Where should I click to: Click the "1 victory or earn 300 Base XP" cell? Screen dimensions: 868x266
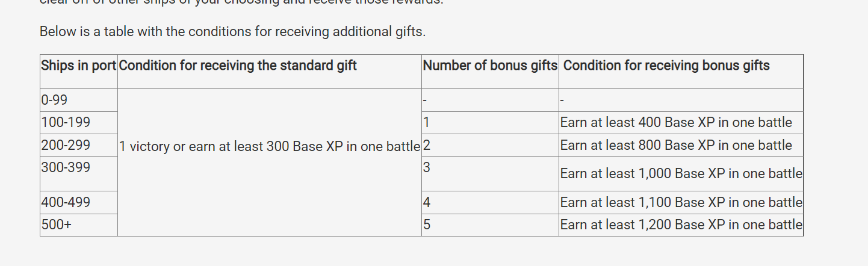click(270, 146)
